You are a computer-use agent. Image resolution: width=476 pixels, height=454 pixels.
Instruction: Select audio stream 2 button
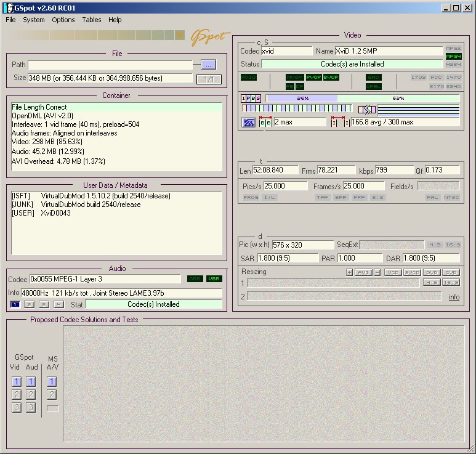pyautogui.click(x=29, y=304)
